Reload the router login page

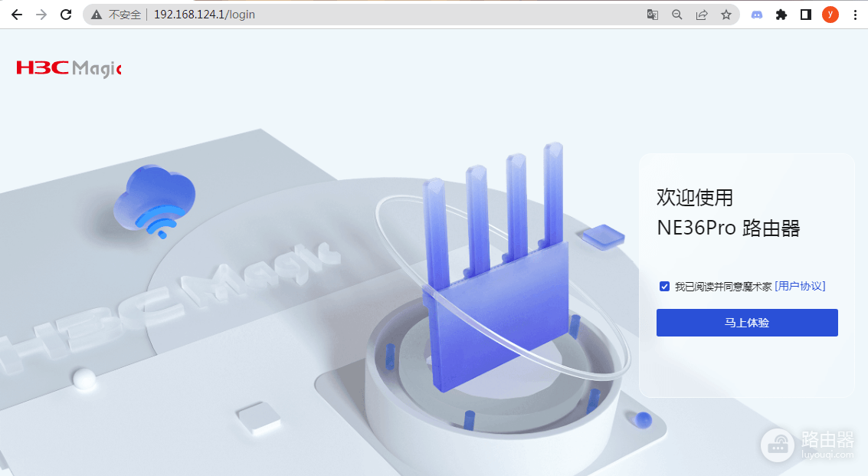pos(66,15)
